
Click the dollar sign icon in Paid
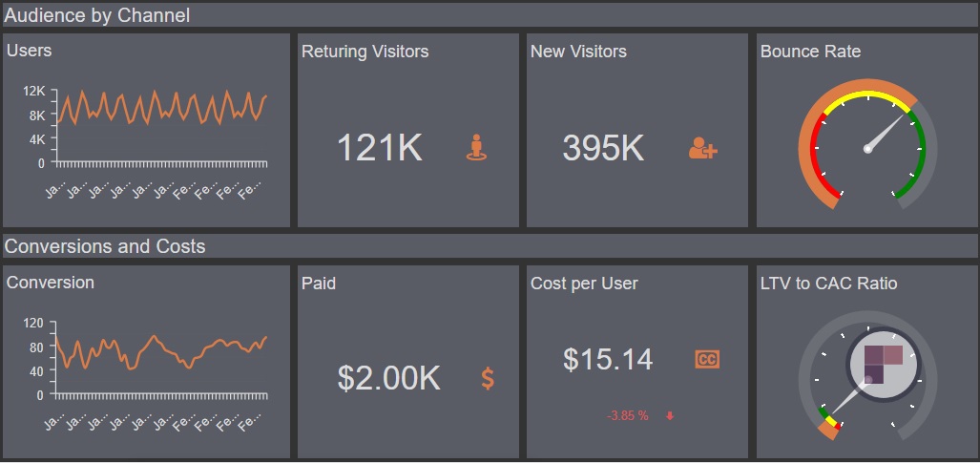pyautogui.click(x=488, y=379)
